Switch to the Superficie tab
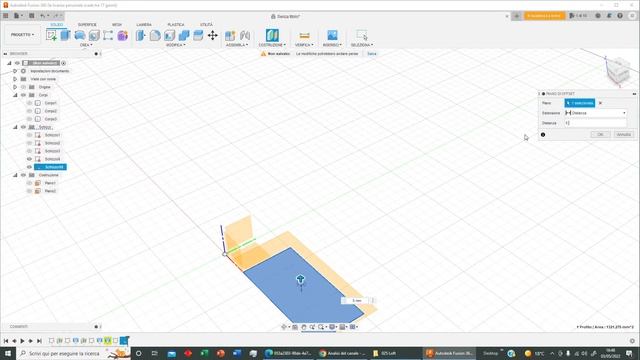The image size is (640, 360). pyautogui.click(x=87, y=24)
